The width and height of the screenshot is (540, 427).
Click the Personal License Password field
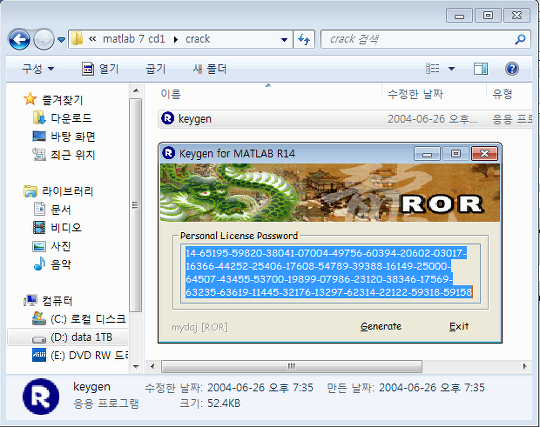click(330, 273)
